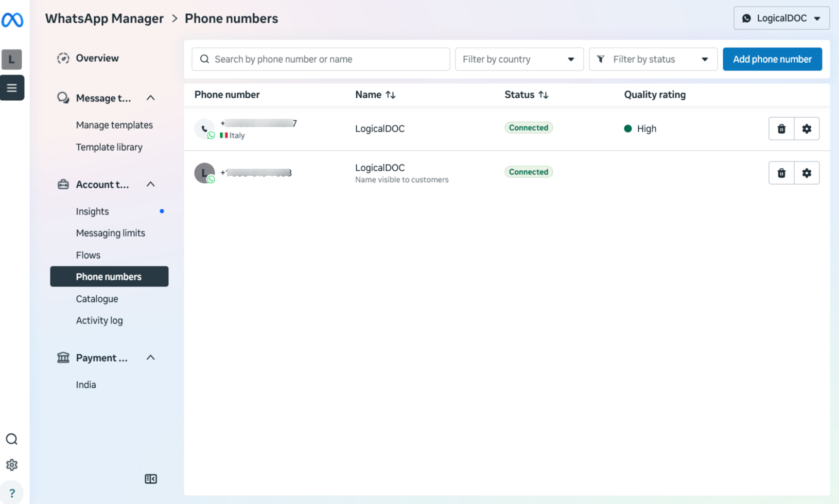Delete the second LogicalDOC phone number

click(x=781, y=173)
